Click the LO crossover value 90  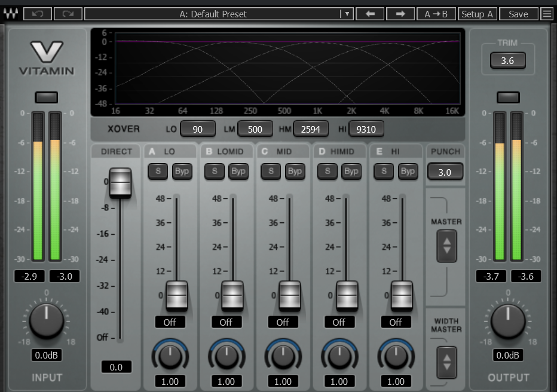tap(197, 129)
